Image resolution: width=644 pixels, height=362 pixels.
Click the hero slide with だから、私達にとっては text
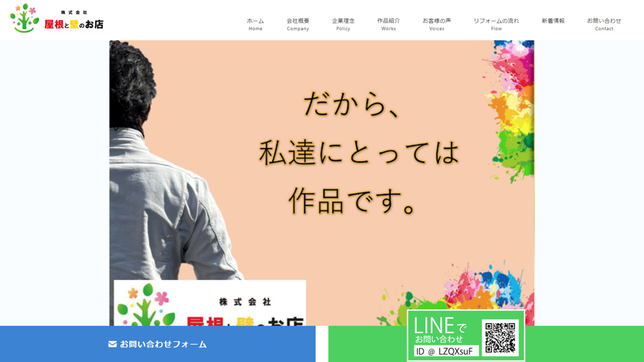pyautogui.click(x=321, y=183)
